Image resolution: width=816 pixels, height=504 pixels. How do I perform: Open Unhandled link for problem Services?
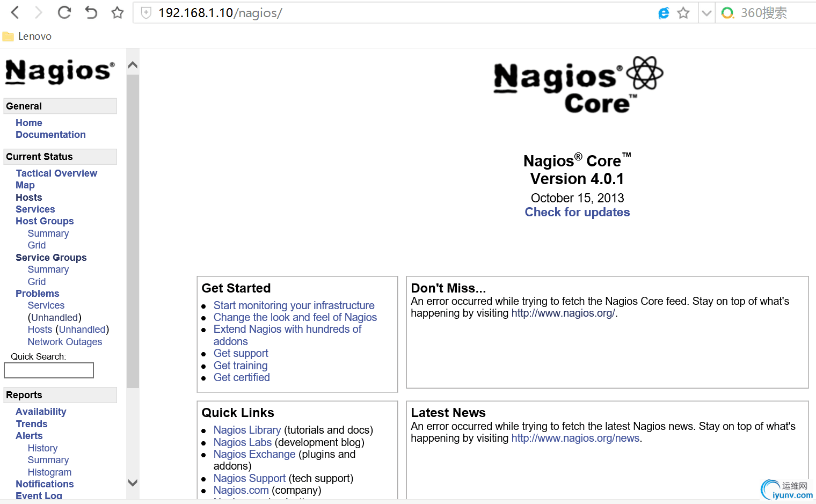click(55, 318)
